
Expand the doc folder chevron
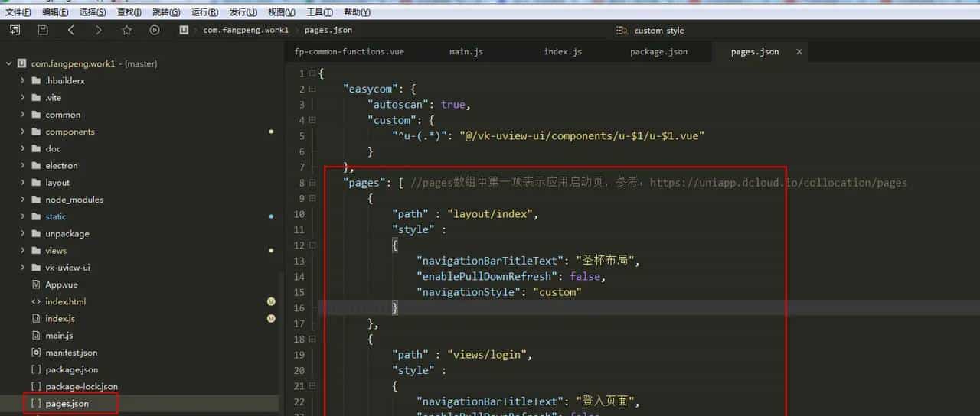(22, 148)
